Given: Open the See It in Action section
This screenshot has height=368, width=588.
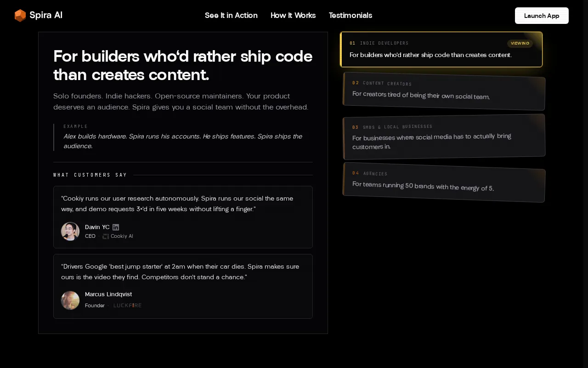Looking at the screenshot, I should coord(231,15).
